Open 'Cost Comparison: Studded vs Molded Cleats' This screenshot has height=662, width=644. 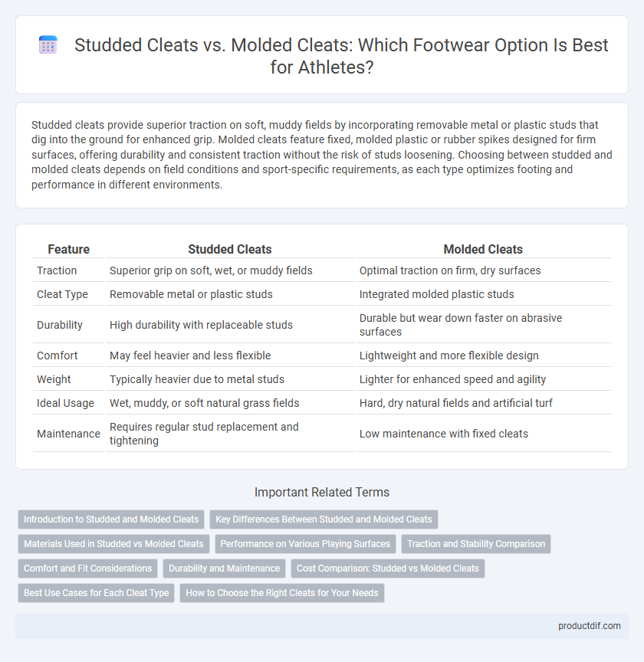coord(387,569)
